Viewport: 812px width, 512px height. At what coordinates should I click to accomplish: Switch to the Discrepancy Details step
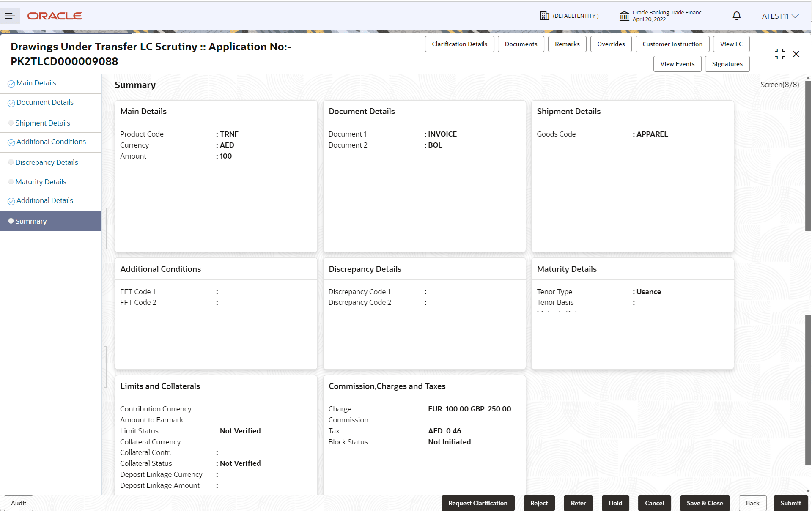[x=47, y=162]
